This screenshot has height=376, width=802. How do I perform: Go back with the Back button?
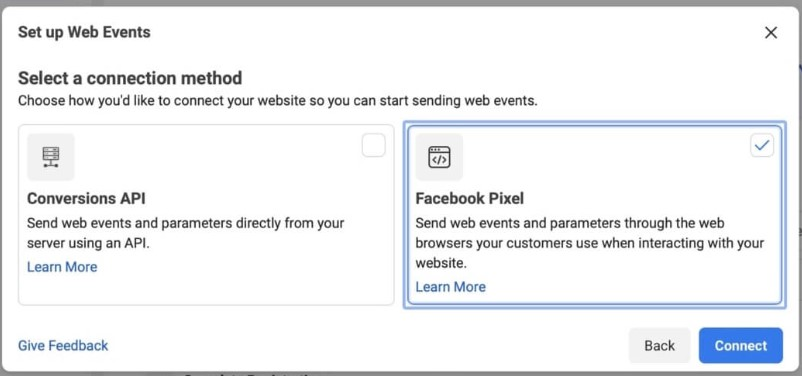tap(659, 346)
